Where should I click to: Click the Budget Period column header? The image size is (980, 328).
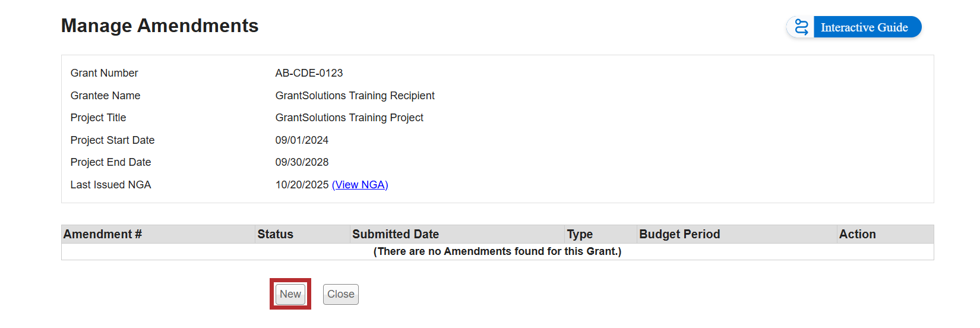679,234
